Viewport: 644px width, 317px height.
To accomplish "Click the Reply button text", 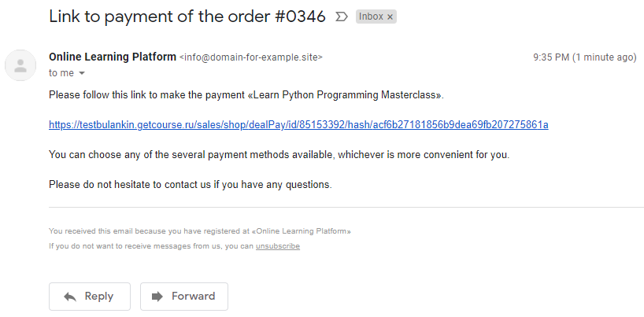I will 98,297.
